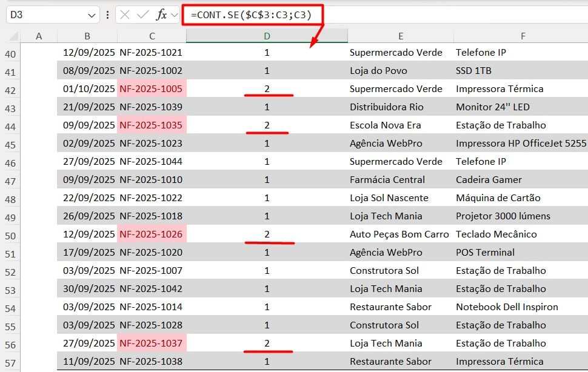Screen dimensions: 588x372
Task: Select the column E header
Action: 401,36
